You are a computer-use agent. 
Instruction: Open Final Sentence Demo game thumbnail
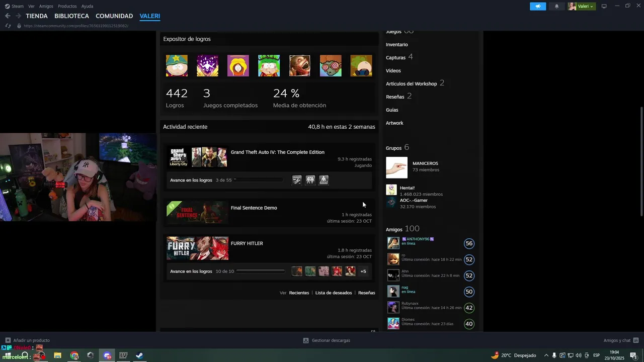coord(198,212)
